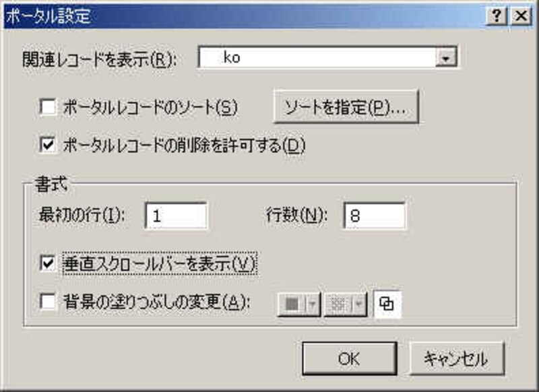
Task: Close the ポータル設定 dialog
Action: [x=521, y=15]
